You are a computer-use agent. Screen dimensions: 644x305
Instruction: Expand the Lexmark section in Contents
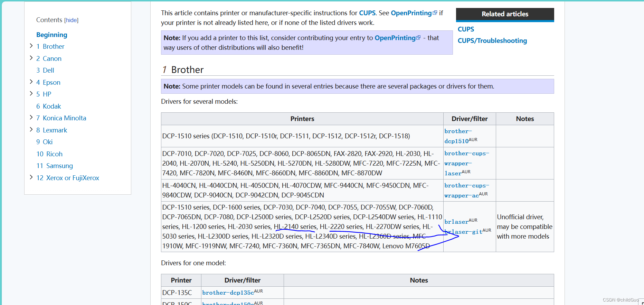(31, 130)
